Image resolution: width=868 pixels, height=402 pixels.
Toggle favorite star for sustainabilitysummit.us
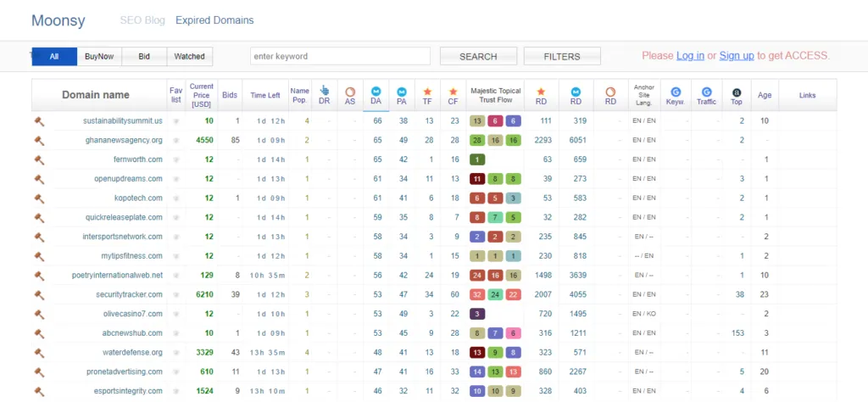click(176, 121)
